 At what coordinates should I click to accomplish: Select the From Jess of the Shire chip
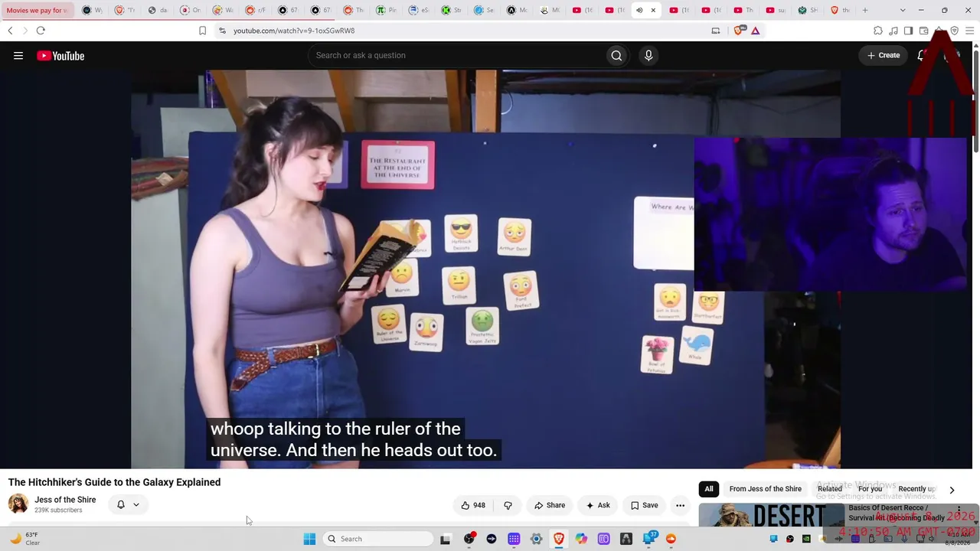tap(766, 489)
